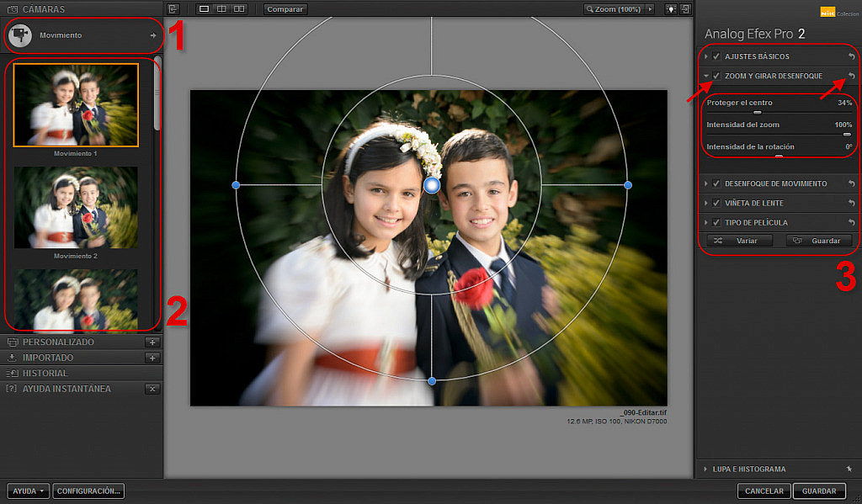Disable Desenfoque de Movimiento checkbox

tap(716, 183)
